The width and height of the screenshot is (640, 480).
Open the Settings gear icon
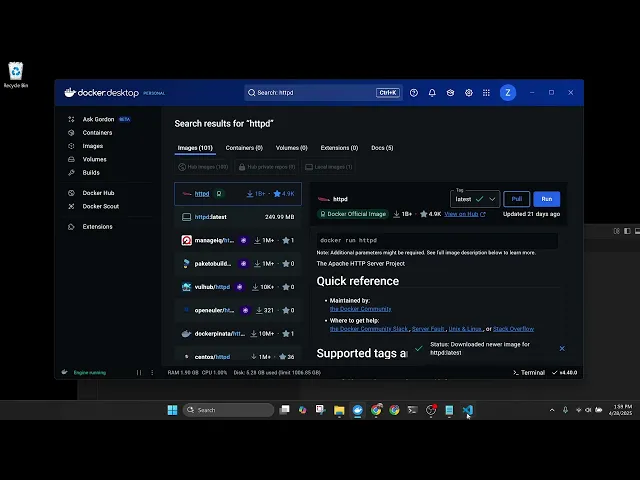pyautogui.click(x=469, y=93)
